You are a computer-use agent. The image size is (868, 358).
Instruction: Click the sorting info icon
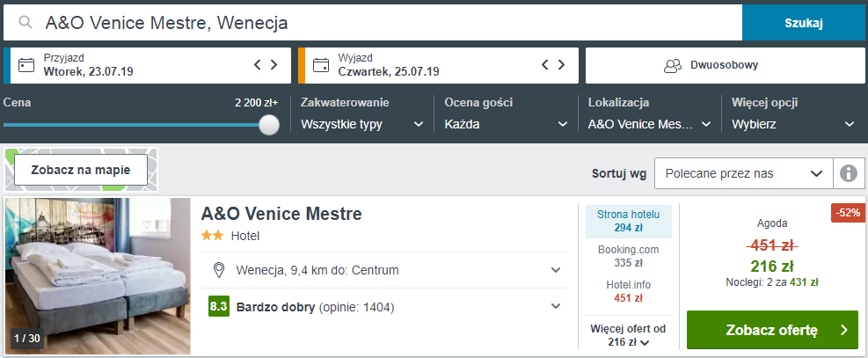click(x=849, y=174)
